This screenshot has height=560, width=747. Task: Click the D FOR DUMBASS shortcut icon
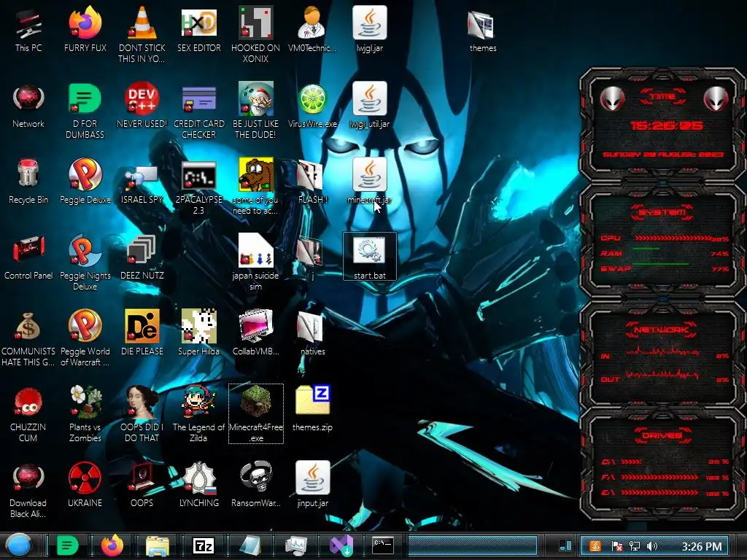[85, 98]
